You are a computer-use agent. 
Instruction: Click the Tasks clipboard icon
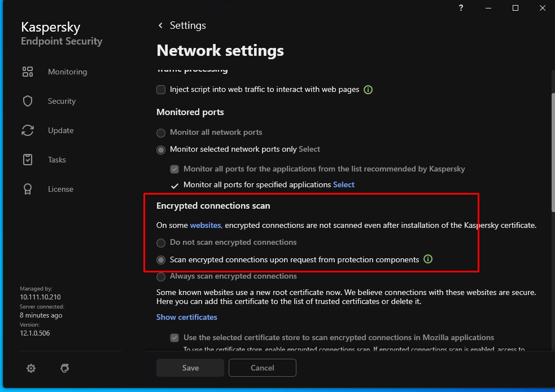(28, 160)
